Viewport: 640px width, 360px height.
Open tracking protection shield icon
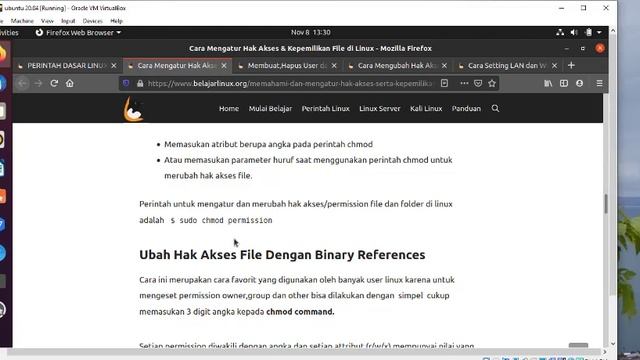pos(126,83)
